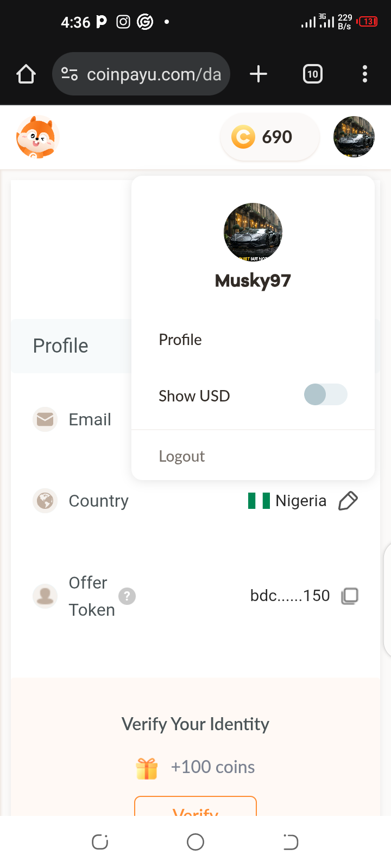Select Profile in the user menu

[x=180, y=340]
